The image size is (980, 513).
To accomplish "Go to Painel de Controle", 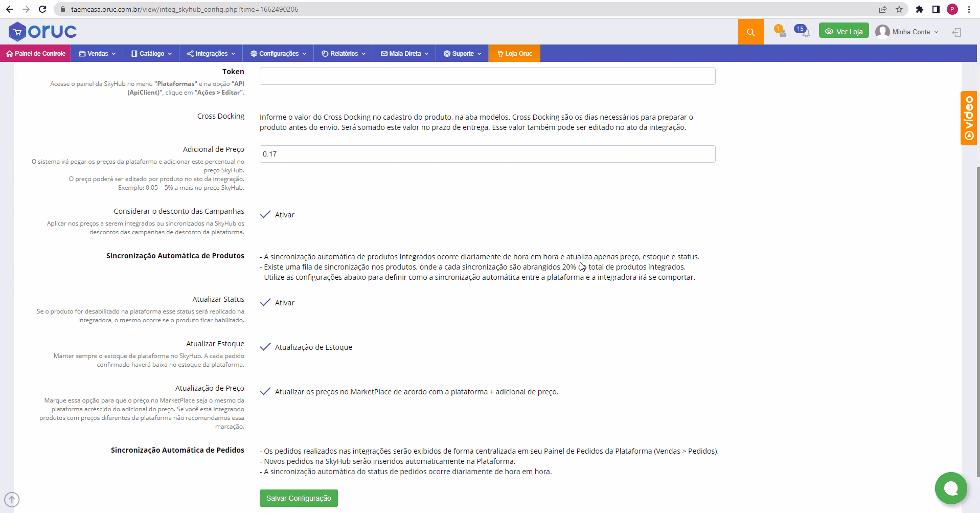I will coord(35,53).
